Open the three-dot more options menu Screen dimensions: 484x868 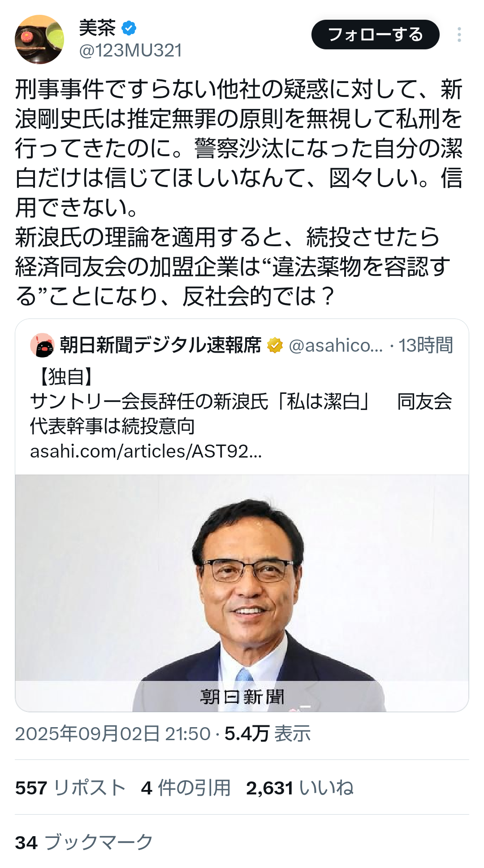point(459,35)
